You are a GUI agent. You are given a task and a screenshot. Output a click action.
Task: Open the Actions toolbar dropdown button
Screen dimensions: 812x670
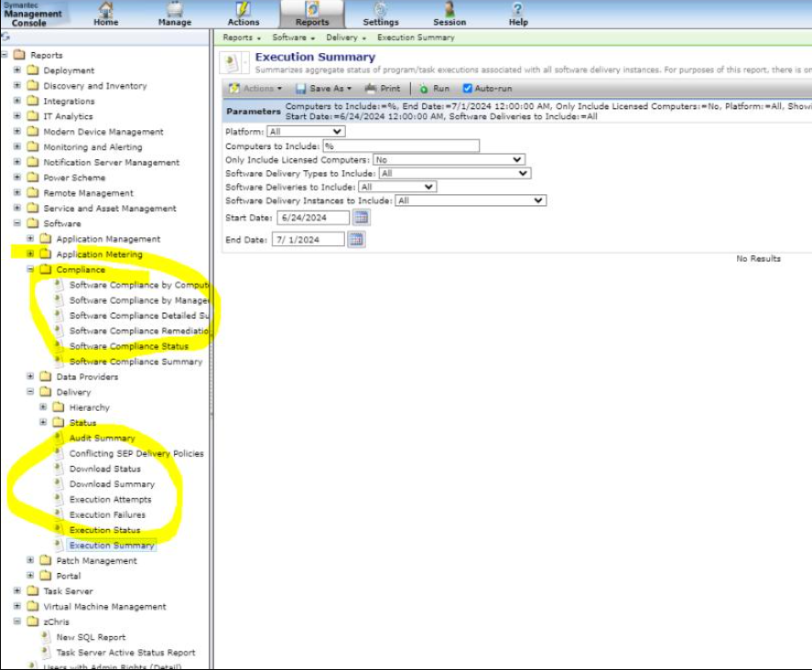coord(255,89)
